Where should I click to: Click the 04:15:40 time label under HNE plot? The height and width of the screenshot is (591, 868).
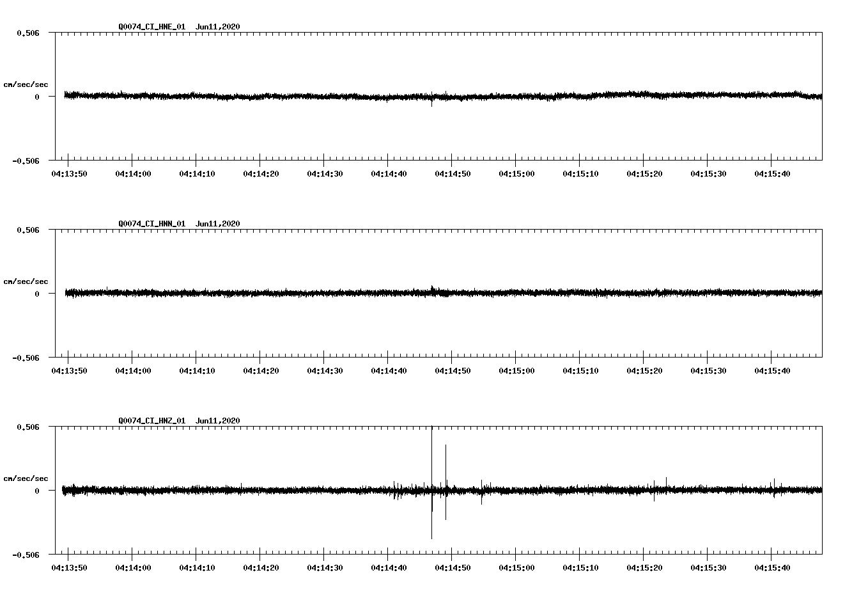coord(772,174)
